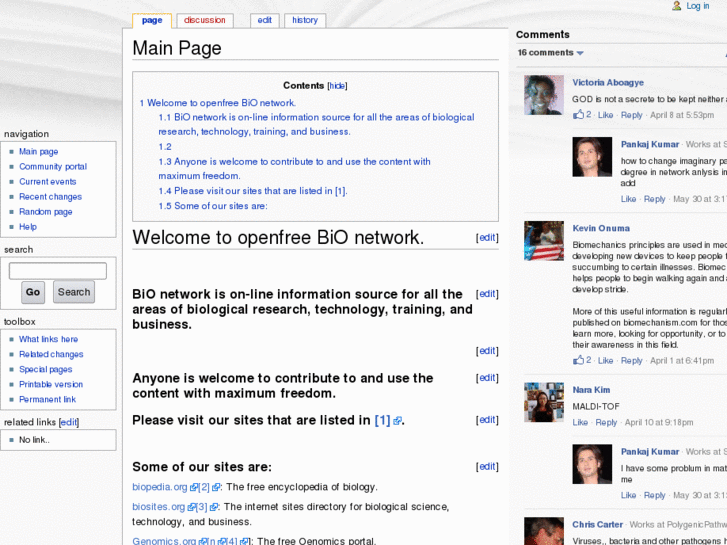Open Special pages in toolbox
The width and height of the screenshot is (727, 545).
[x=45, y=370]
